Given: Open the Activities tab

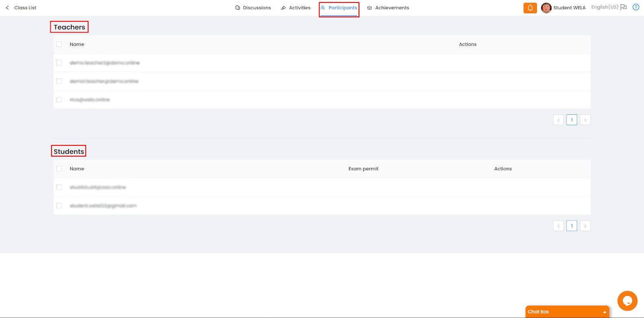Looking at the screenshot, I should [296, 8].
